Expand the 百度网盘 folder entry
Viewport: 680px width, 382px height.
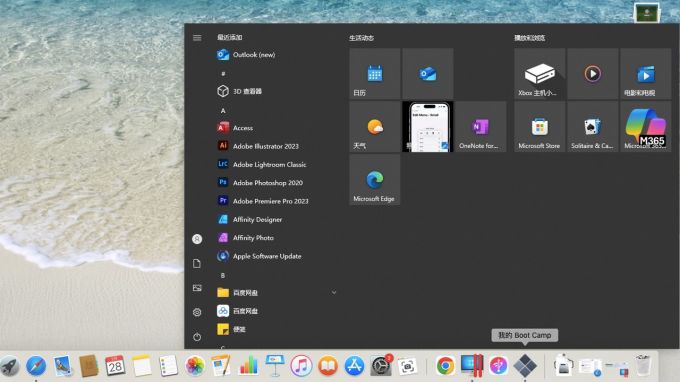[x=276, y=293]
